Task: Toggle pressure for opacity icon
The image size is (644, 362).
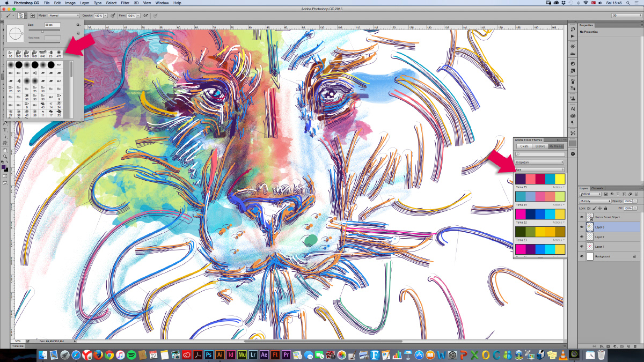Action: tap(113, 16)
